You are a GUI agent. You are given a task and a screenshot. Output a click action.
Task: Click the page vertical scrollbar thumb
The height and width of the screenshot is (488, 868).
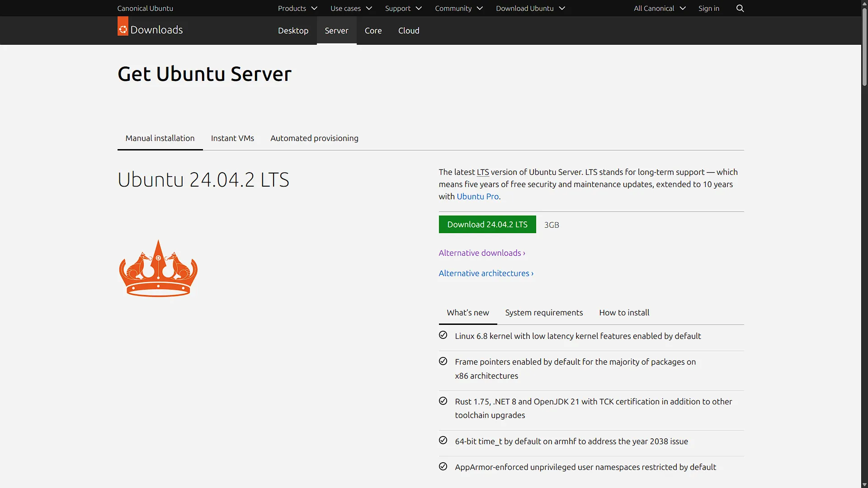pos(864,47)
